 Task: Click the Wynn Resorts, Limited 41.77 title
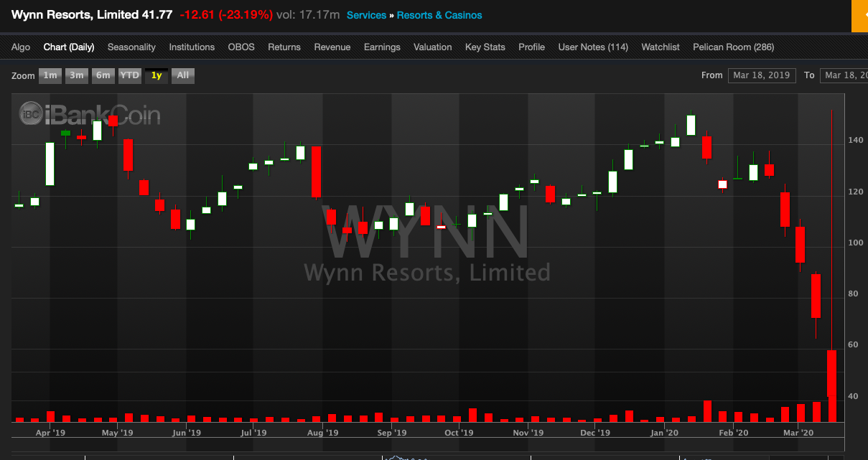92,15
